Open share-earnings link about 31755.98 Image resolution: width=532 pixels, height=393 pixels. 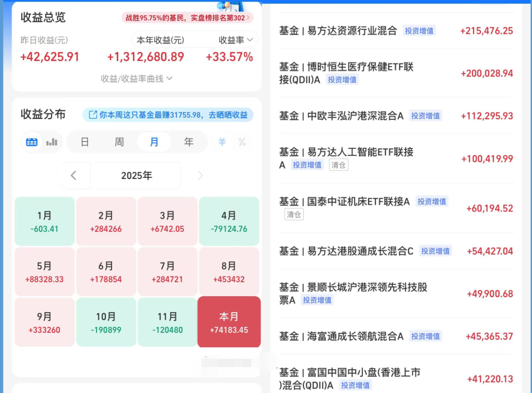click(168, 115)
